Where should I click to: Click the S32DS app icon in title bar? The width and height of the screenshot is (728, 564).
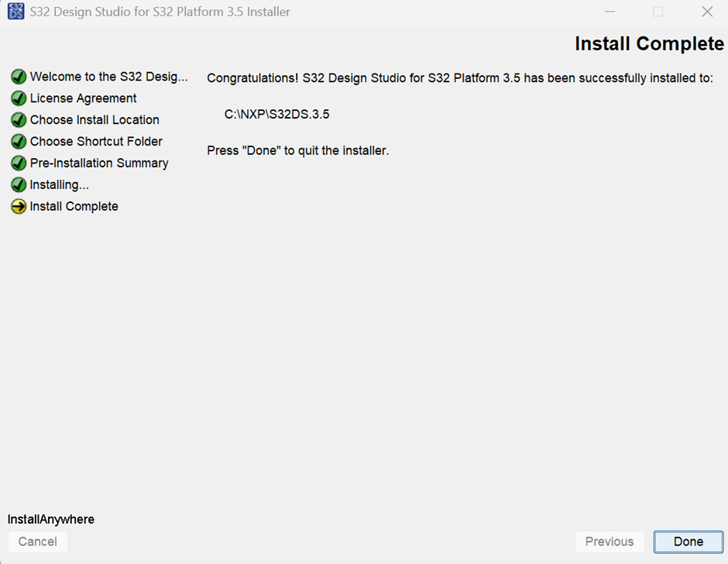(x=16, y=11)
